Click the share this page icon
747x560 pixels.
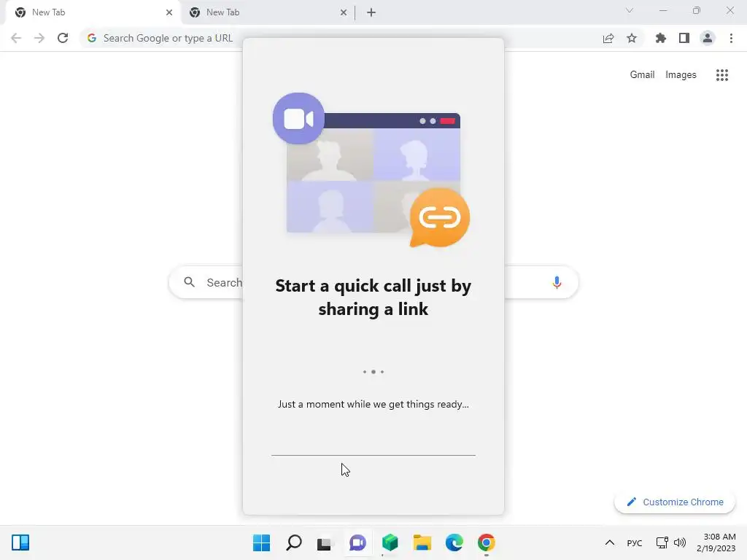(608, 38)
